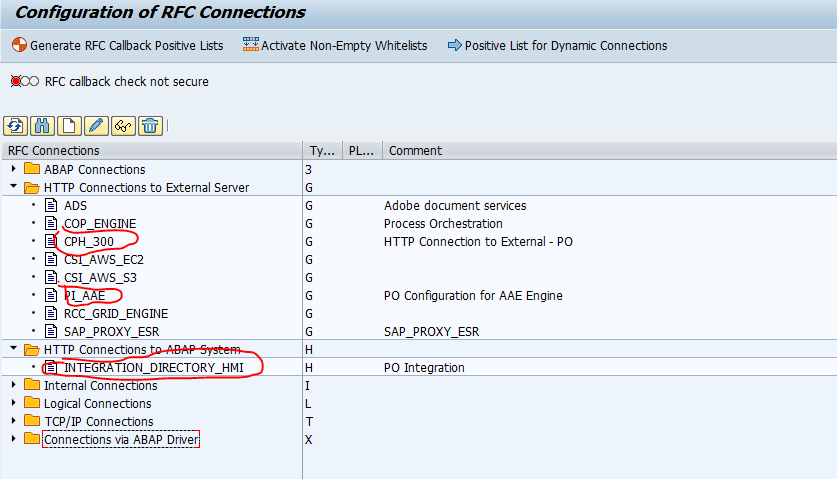837x479 pixels.
Task: Click Generate RFC Callback Positive Lists
Action: 117,45
